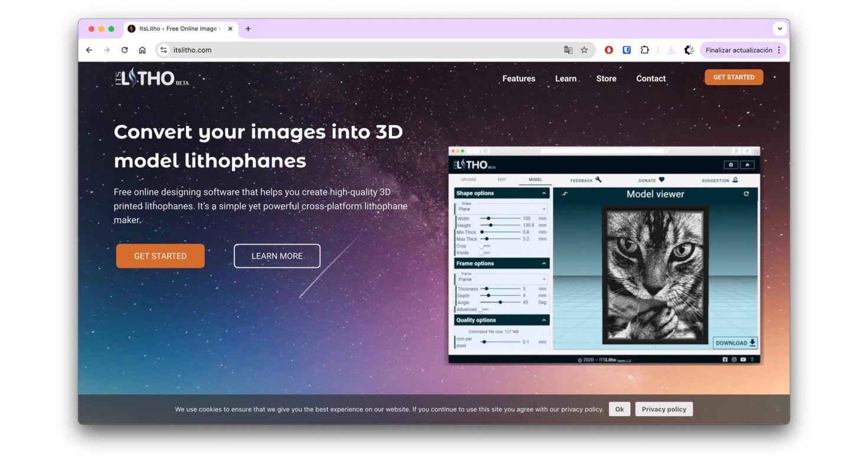Click the cookie notice message text

click(x=389, y=409)
